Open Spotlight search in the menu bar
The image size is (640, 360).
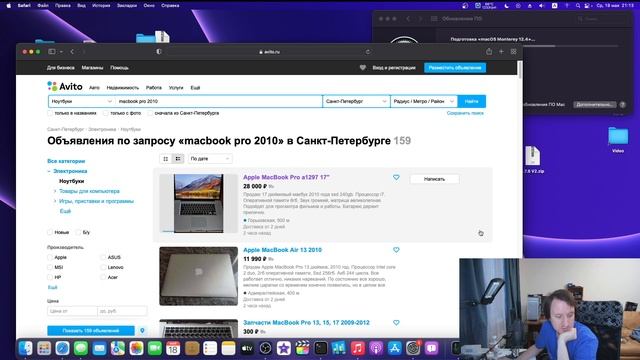tap(578, 6)
